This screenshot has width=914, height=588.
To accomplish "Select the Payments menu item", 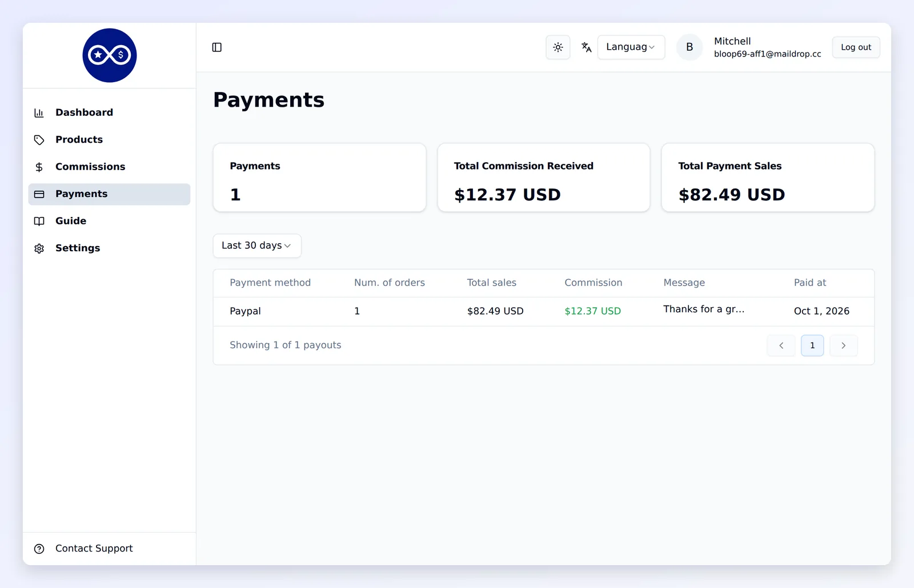I will (109, 194).
